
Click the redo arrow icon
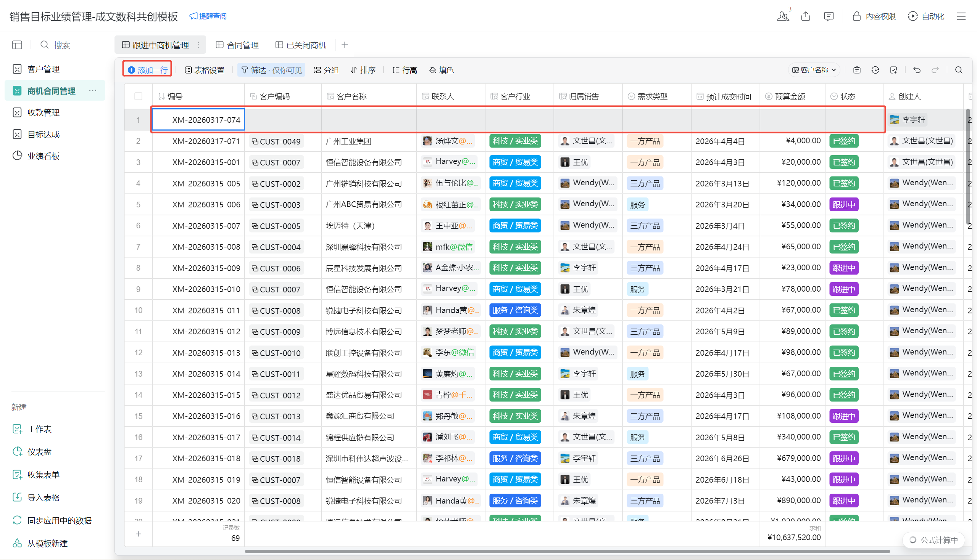pos(935,70)
